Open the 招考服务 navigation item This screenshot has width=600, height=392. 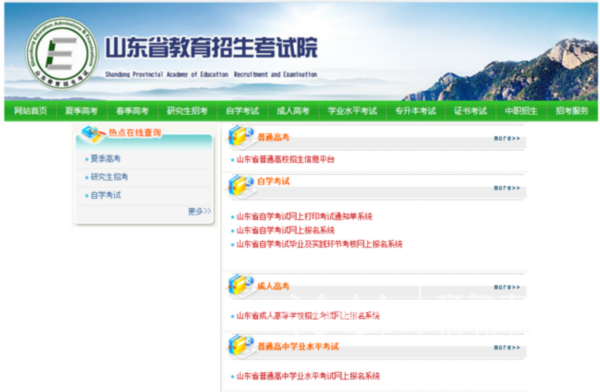[572, 111]
